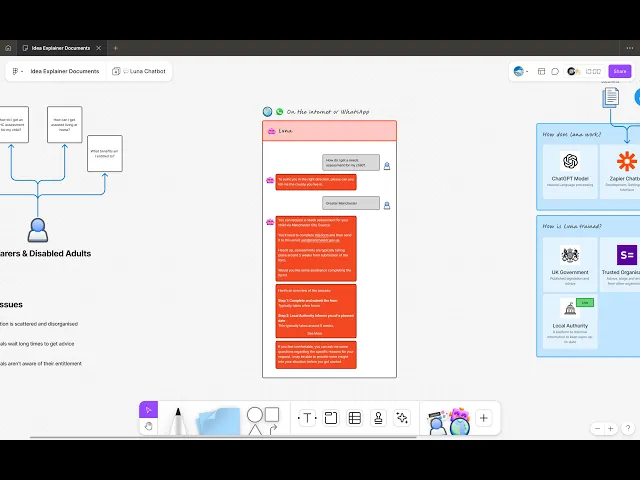Click the document pages icon on canvas

click(x=611, y=98)
